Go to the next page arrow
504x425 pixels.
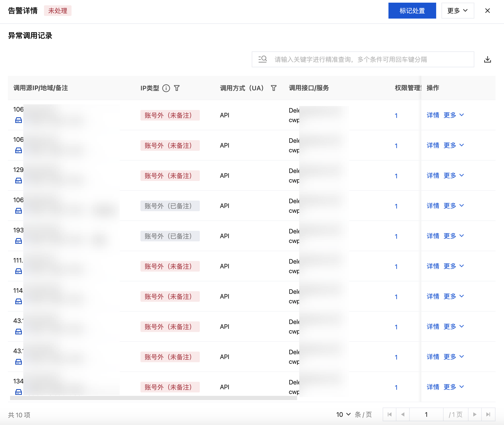pyautogui.click(x=475, y=414)
